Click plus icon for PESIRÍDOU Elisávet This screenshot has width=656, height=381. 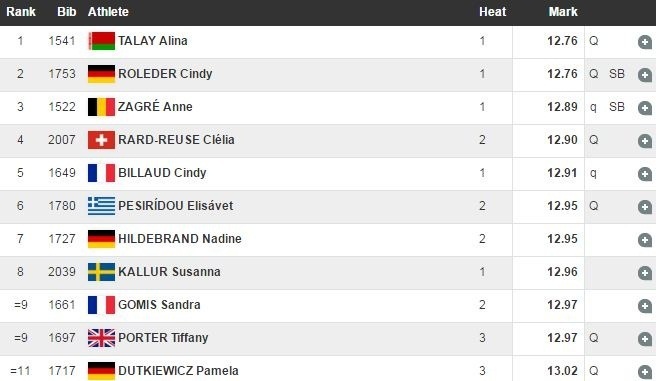tap(645, 207)
